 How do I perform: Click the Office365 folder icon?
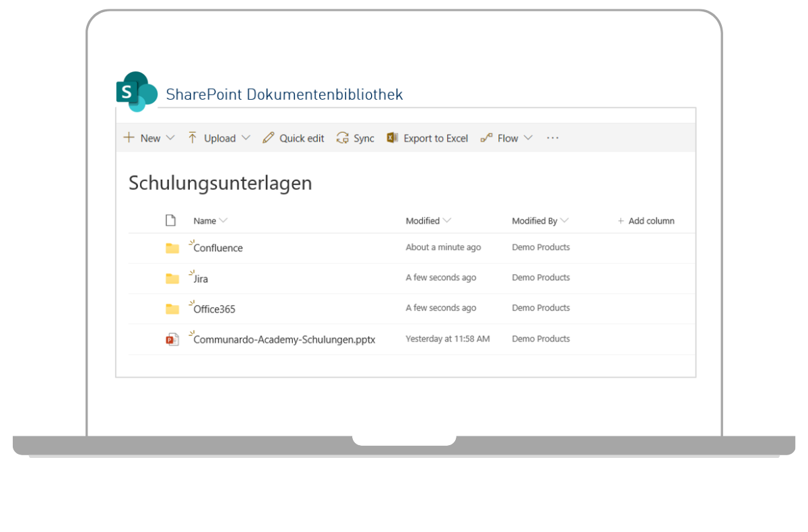[x=172, y=308]
